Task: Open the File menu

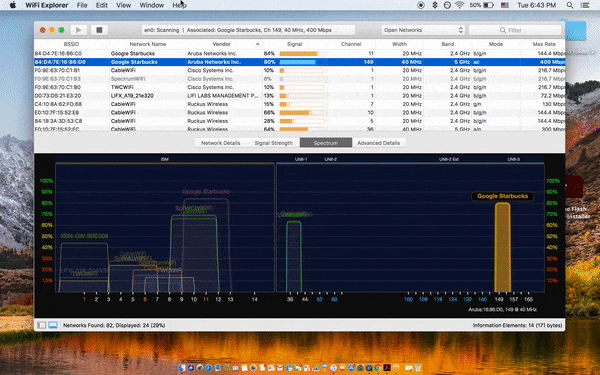Action: tap(82, 5)
